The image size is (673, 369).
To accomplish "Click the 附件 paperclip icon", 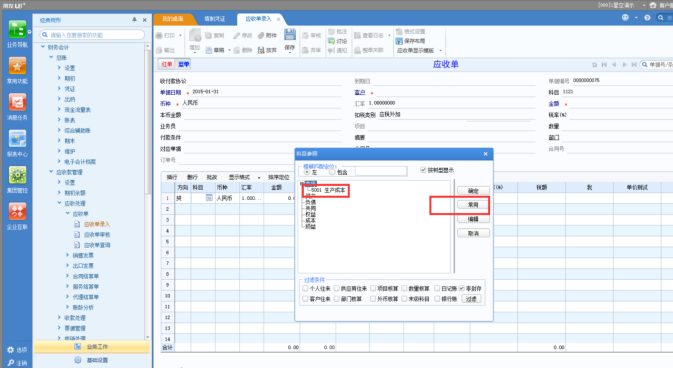I will 261,35.
